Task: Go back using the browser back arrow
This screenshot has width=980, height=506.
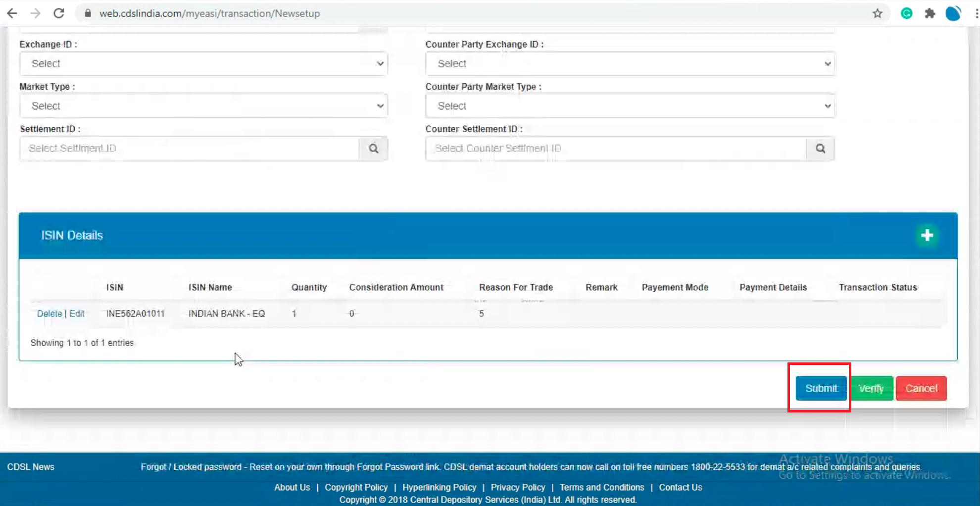Action: coord(12,13)
